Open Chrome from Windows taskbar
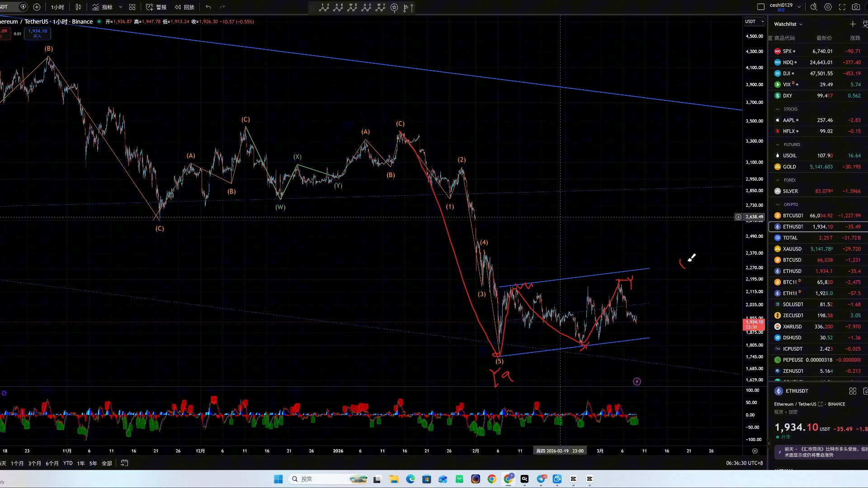Viewport: 868px width, 488px height. pos(492,479)
